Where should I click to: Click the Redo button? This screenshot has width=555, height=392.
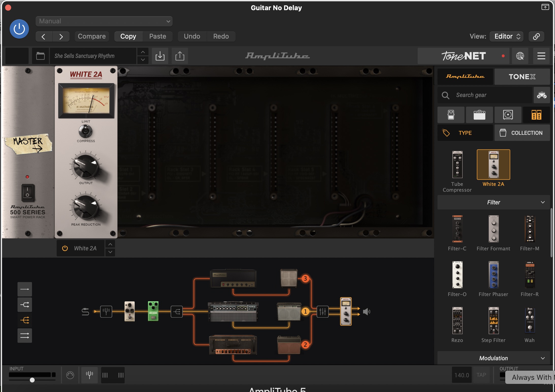tap(221, 37)
